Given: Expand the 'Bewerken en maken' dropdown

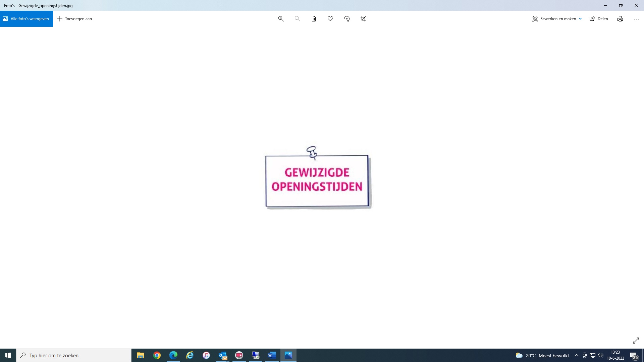Looking at the screenshot, I should coord(557,19).
